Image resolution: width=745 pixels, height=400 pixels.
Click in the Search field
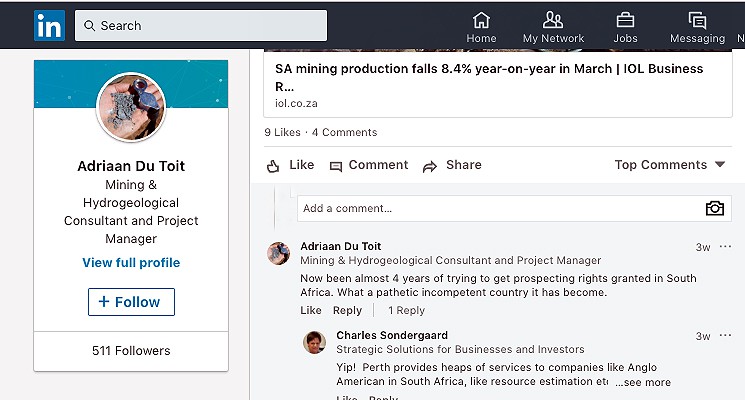pyautogui.click(x=201, y=26)
